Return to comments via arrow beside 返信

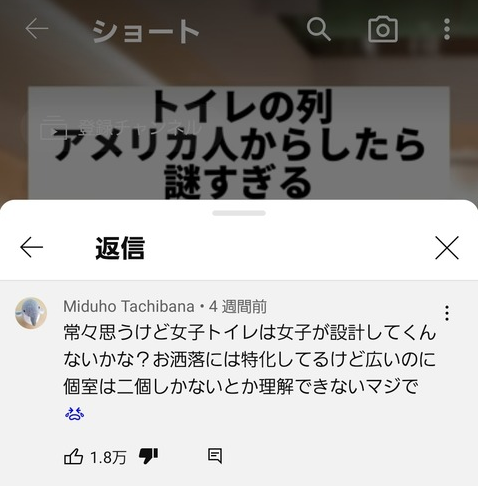[x=31, y=247]
